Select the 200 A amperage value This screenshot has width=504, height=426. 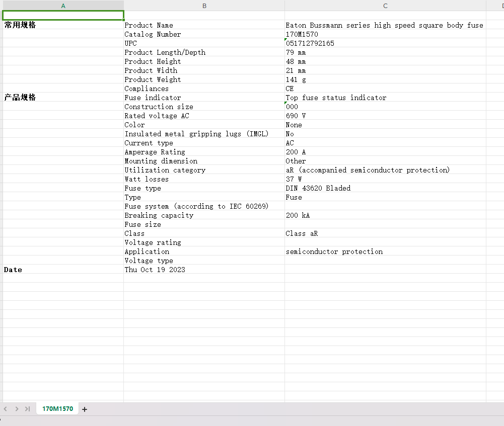point(385,152)
